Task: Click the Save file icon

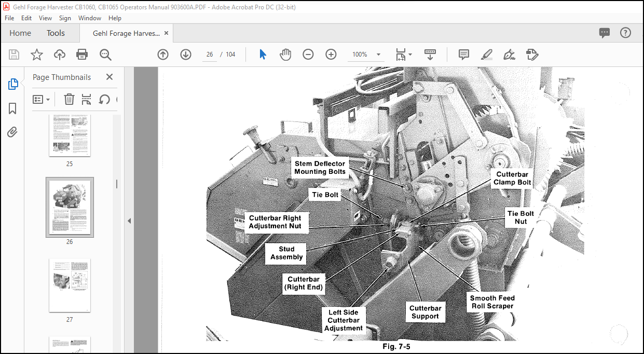Action: click(14, 55)
